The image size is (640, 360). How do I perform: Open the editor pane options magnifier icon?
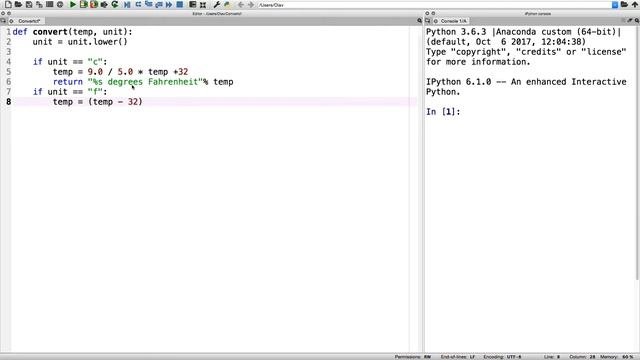pos(419,21)
